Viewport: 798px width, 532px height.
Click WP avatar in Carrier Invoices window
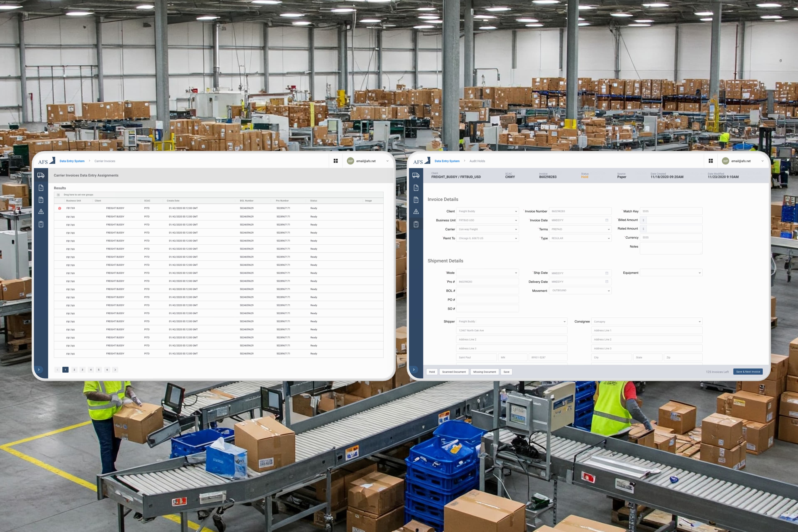[350, 161]
